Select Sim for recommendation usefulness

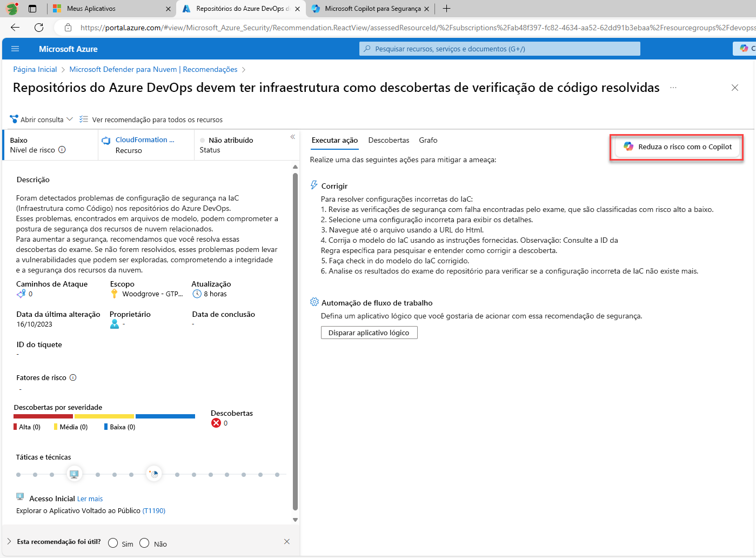[x=113, y=543]
